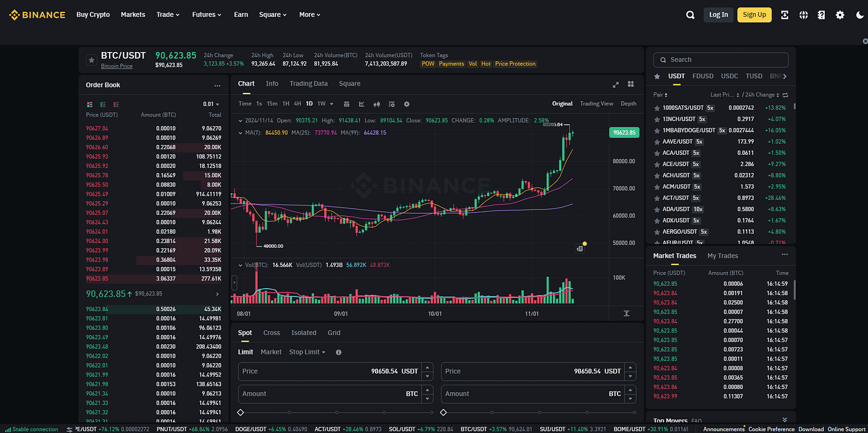The image size is (868, 433).
Task: Click the Binance logo
Action: click(37, 15)
